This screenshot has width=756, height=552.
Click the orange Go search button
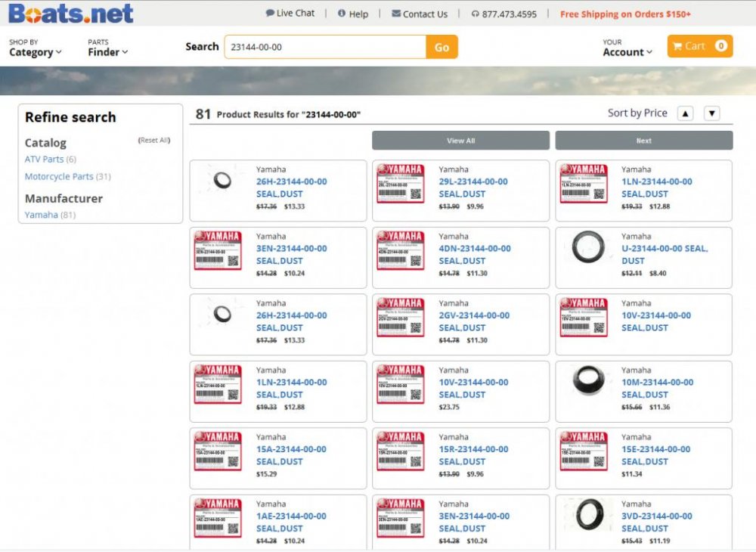point(442,47)
